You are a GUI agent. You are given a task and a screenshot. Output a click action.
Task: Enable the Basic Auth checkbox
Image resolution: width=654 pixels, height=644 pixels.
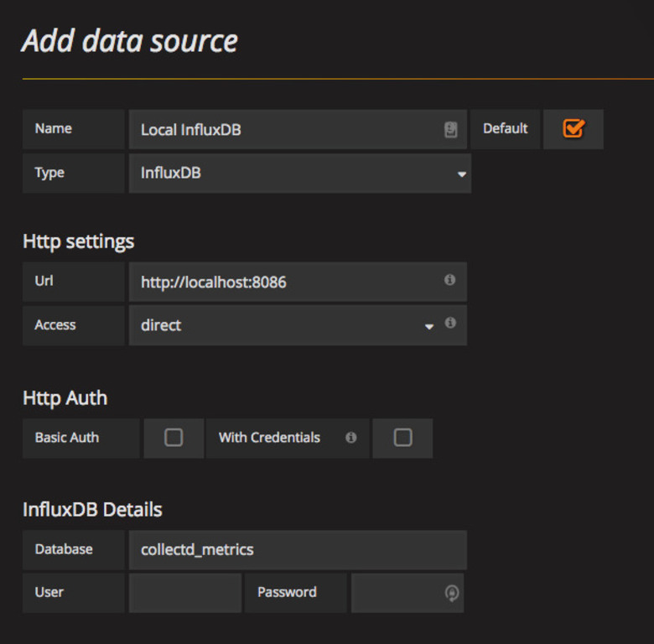coord(174,438)
